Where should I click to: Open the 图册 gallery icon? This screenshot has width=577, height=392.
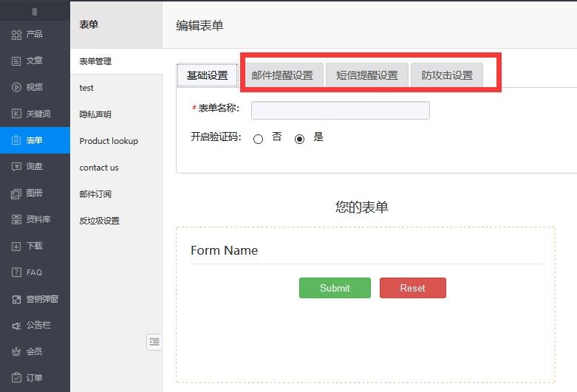[16, 193]
